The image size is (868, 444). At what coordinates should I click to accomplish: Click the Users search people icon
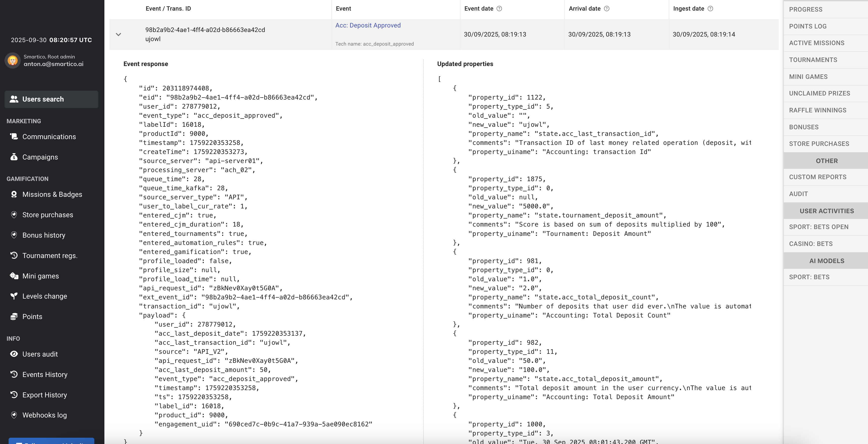click(14, 99)
